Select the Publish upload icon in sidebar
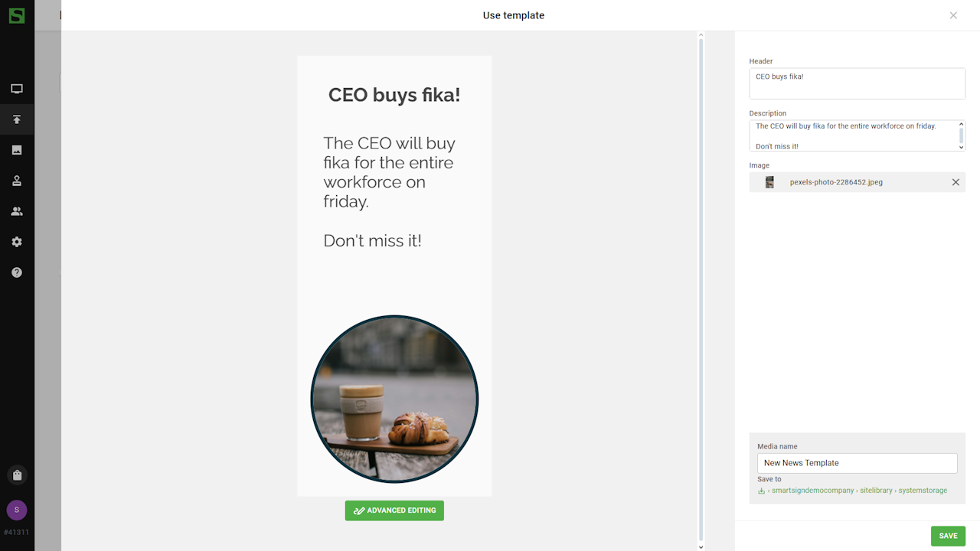Screen dimensions: 980x551 click(x=17, y=119)
